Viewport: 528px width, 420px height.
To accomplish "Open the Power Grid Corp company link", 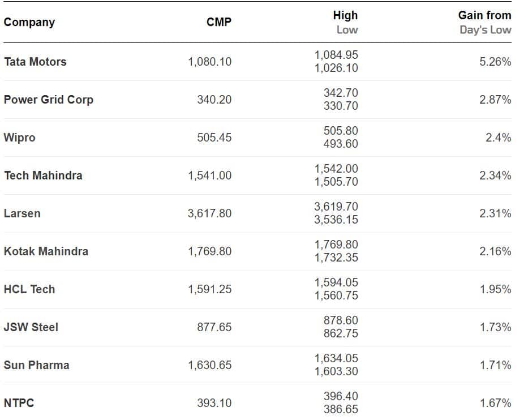I will point(49,100).
